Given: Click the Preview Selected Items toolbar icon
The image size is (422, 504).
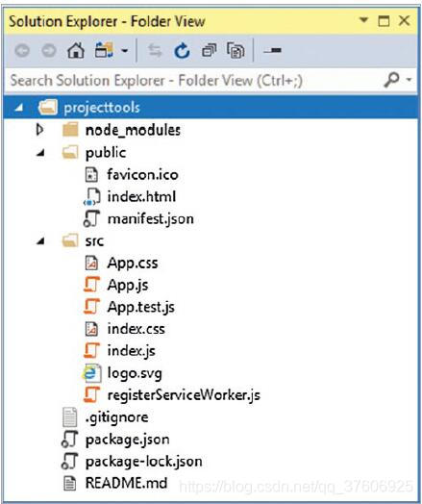Looking at the screenshot, I should click(272, 50).
